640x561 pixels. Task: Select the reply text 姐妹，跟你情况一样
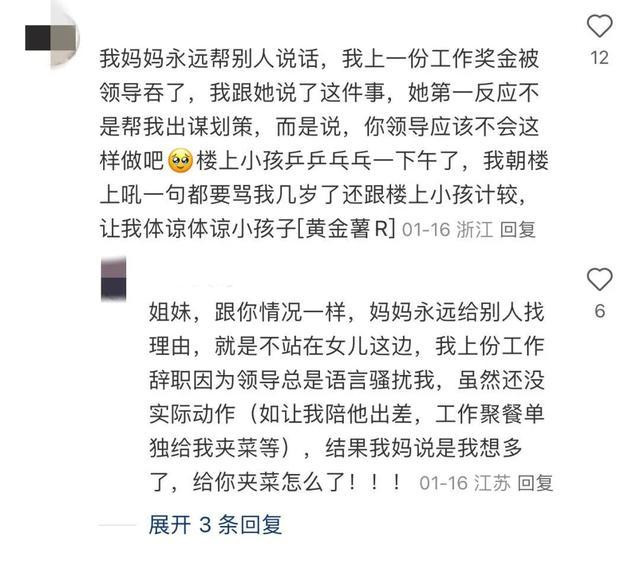(247, 312)
